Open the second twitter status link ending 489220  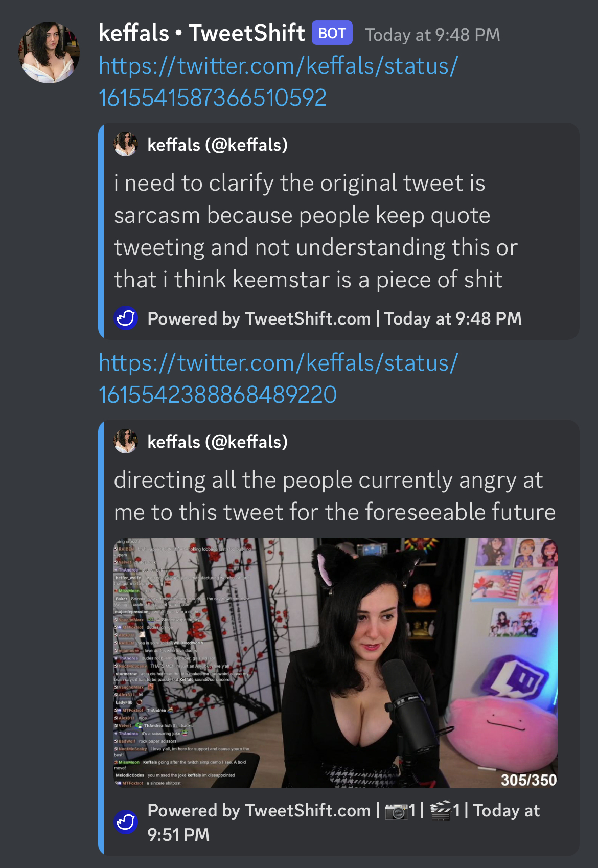(x=278, y=379)
